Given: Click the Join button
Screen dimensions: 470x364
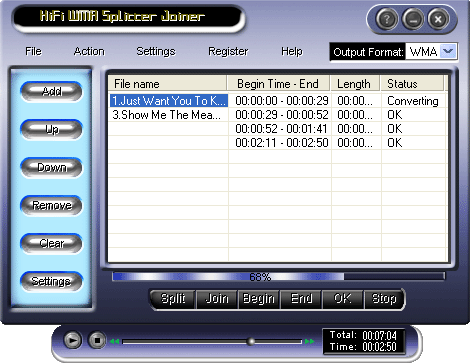Looking at the screenshot, I should click(x=217, y=299).
